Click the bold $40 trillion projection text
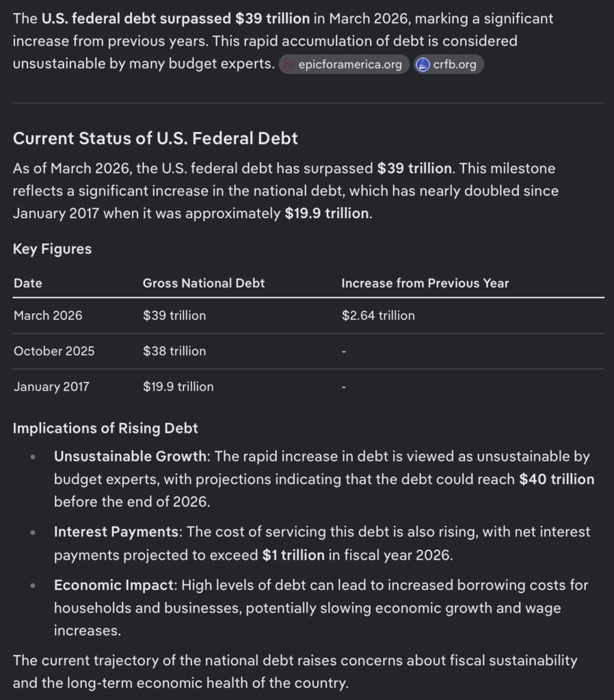614x700 pixels. point(557,479)
